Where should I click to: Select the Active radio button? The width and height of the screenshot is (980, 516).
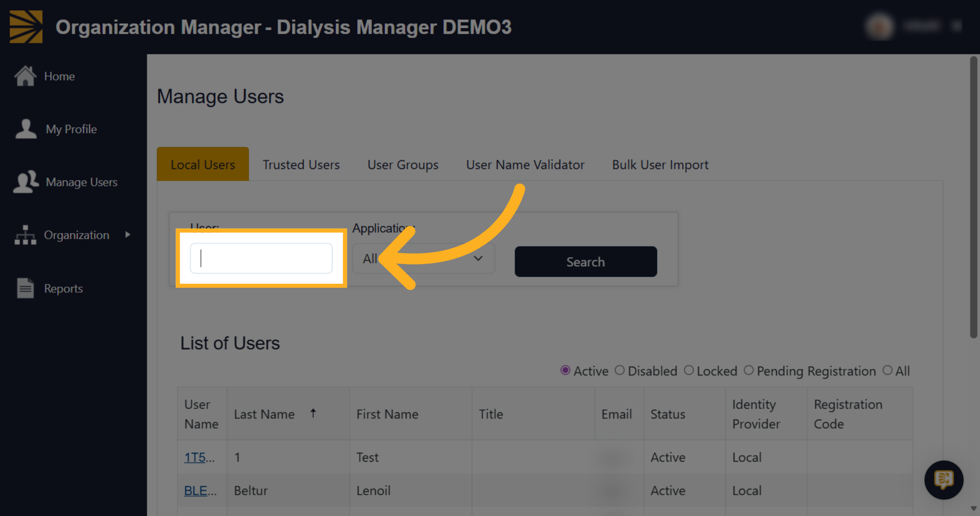coord(565,370)
